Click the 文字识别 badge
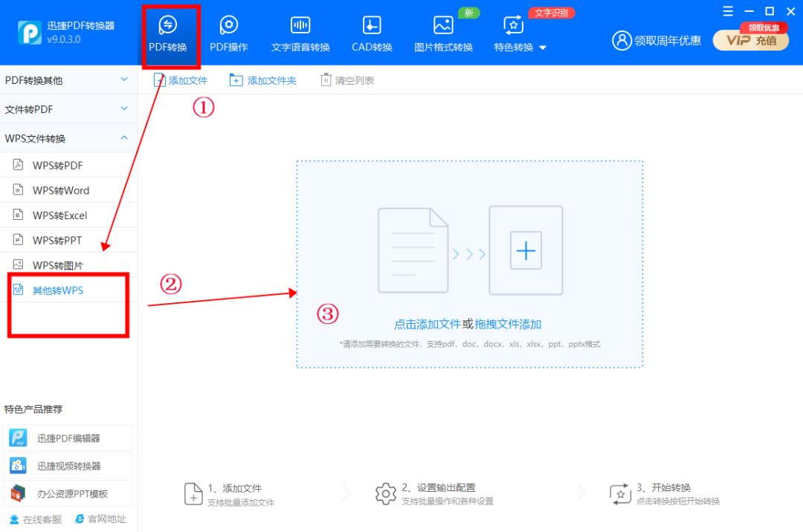803x532 pixels. pos(551,13)
